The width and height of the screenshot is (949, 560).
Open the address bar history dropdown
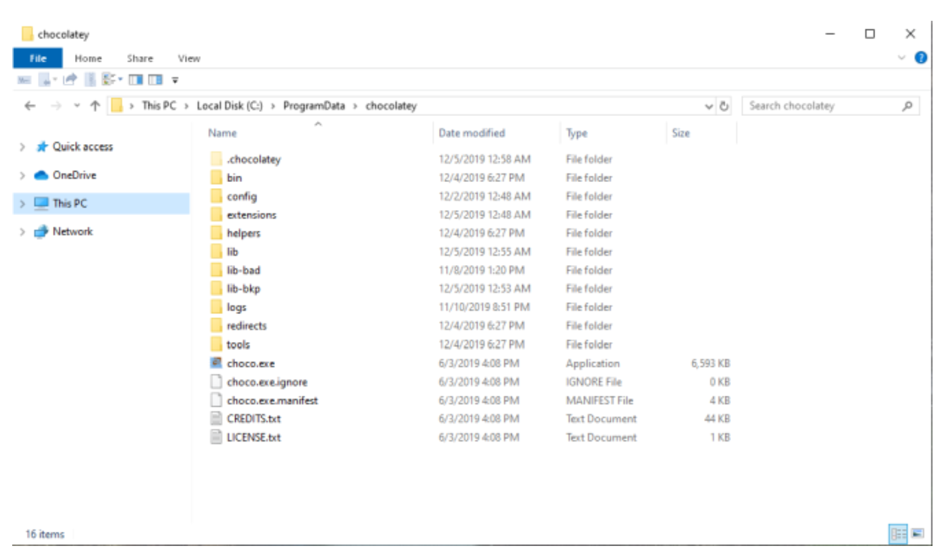(x=708, y=106)
